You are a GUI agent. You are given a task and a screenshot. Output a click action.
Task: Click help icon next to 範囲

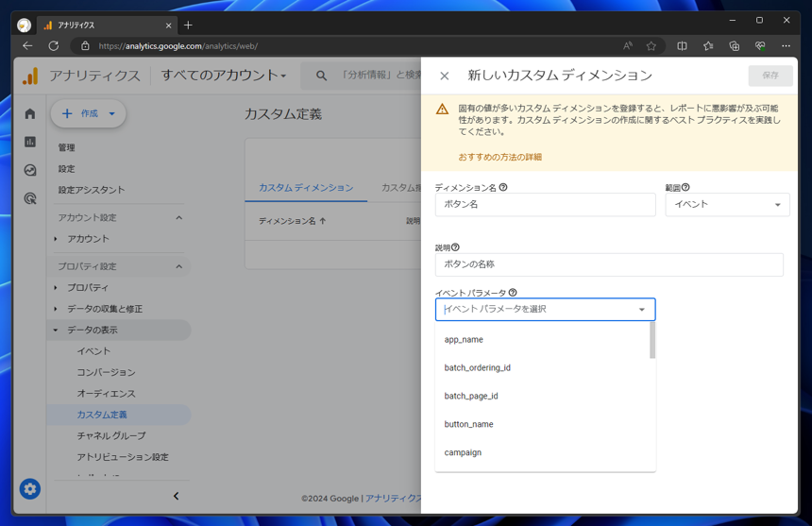click(x=685, y=187)
